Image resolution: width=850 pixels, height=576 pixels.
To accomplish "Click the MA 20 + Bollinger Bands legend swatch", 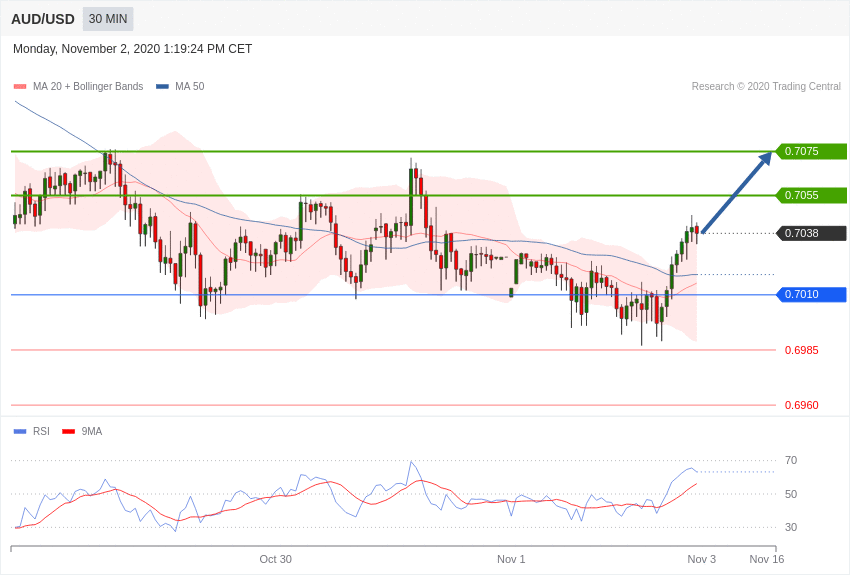I will click(20, 87).
